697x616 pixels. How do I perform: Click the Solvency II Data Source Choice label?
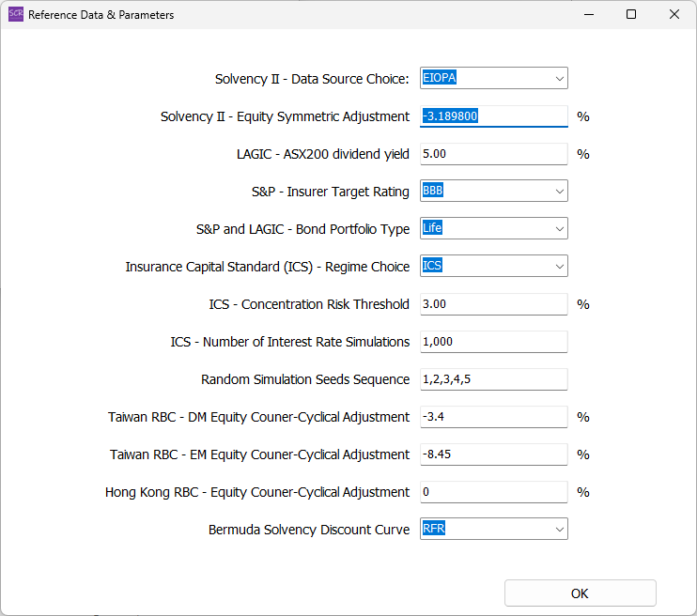(312, 79)
